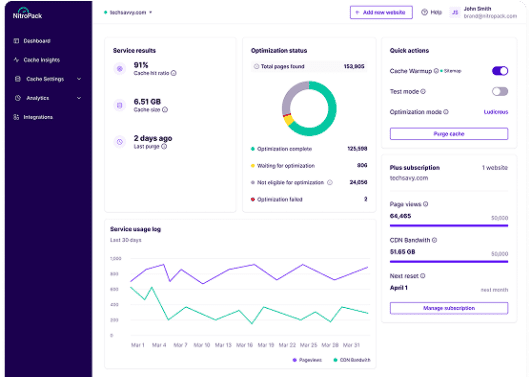Click the Purge cache button

449,134
